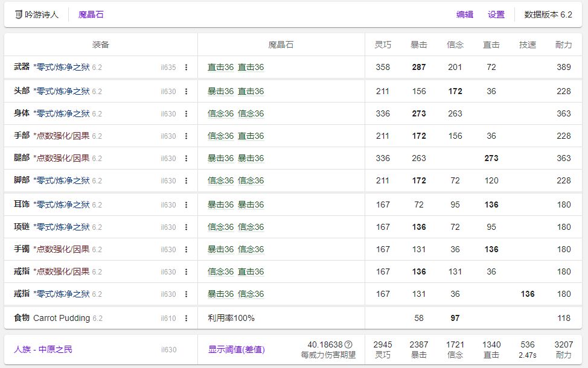The image size is (588, 368).
Task: Change race via 人族 - 中原之民
Action: [x=43, y=349]
